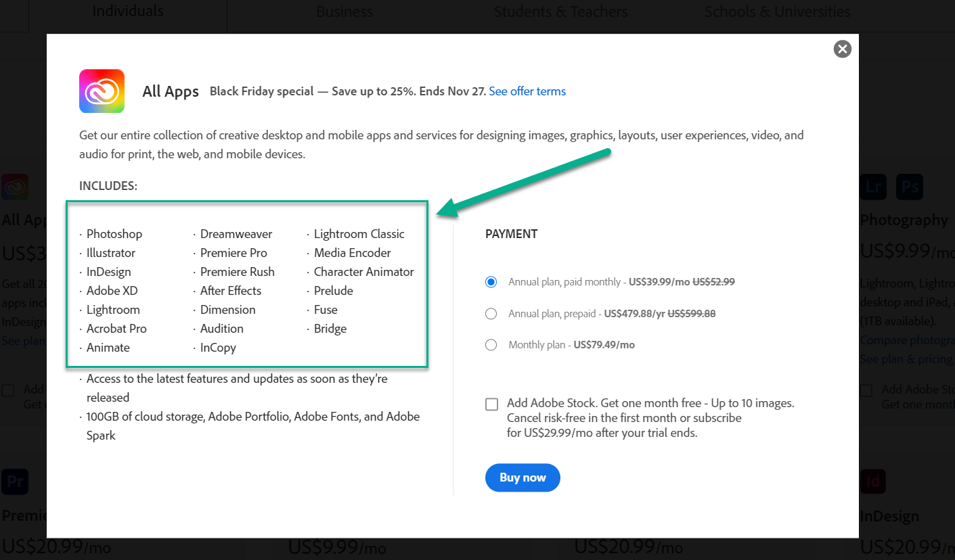Open the Business tab
The image size is (955, 560).
coord(345,12)
